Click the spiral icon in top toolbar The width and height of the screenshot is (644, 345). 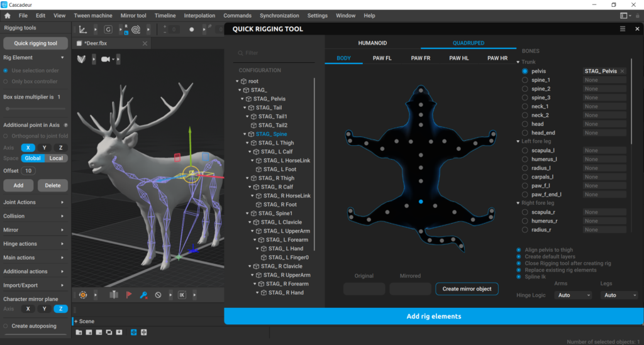[x=135, y=29]
